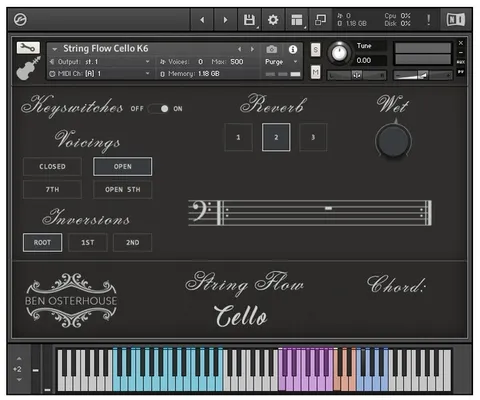480x400 pixels.
Task: Adjust the Wet reverb knob
Action: click(x=393, y=141)
